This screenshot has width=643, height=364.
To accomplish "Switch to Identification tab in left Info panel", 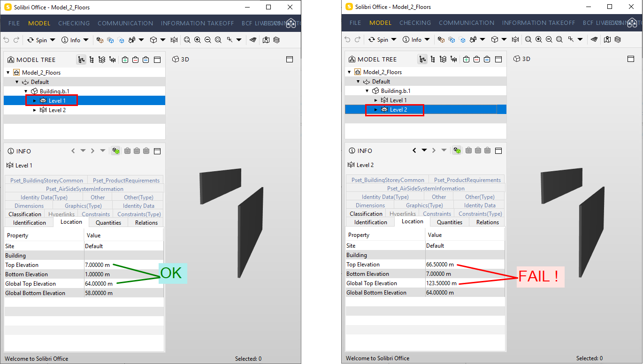I will tap(30, 222).
